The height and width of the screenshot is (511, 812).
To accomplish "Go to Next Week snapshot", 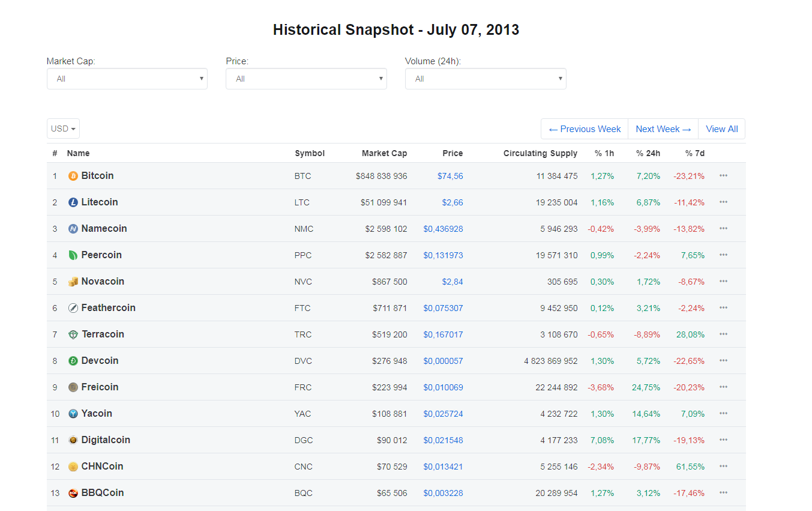I will [663, 129].
